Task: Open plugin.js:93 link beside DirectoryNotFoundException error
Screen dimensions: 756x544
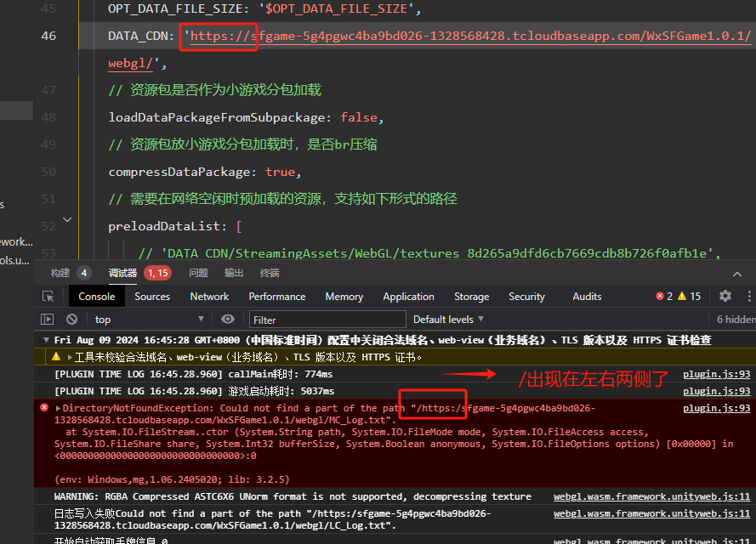Action: [x=716, y=408]
